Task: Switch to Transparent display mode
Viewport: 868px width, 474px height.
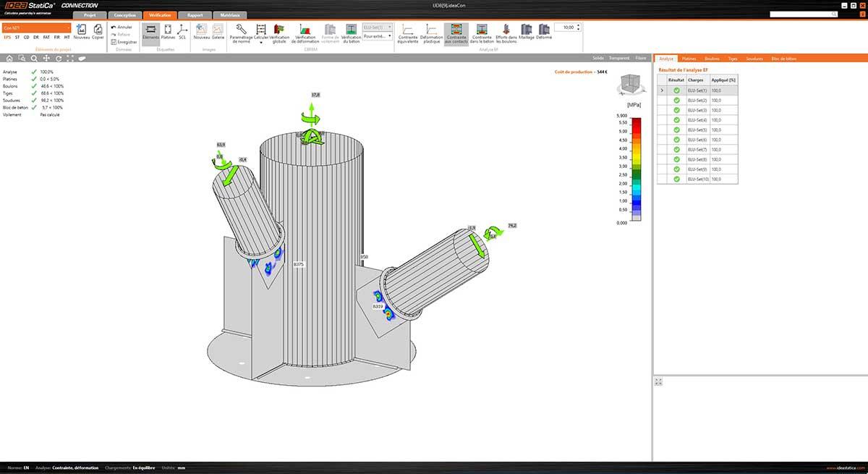Action: tap(618, 57)
